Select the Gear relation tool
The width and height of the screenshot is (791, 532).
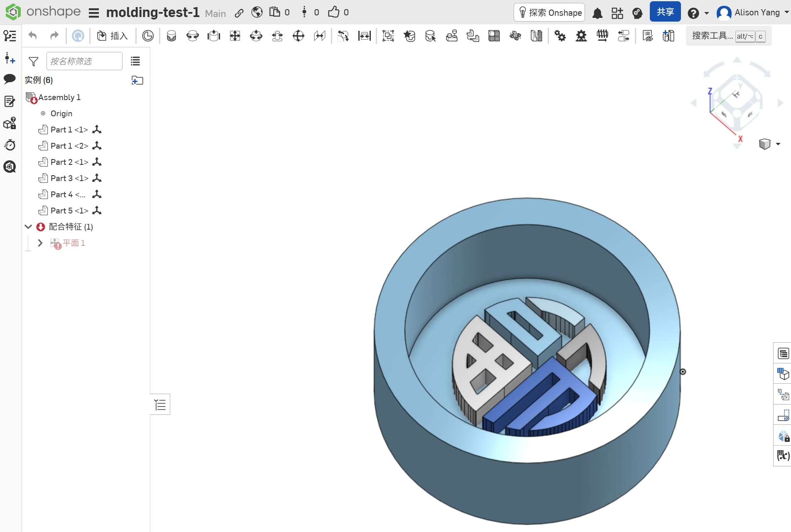click(x=560, y=36)
